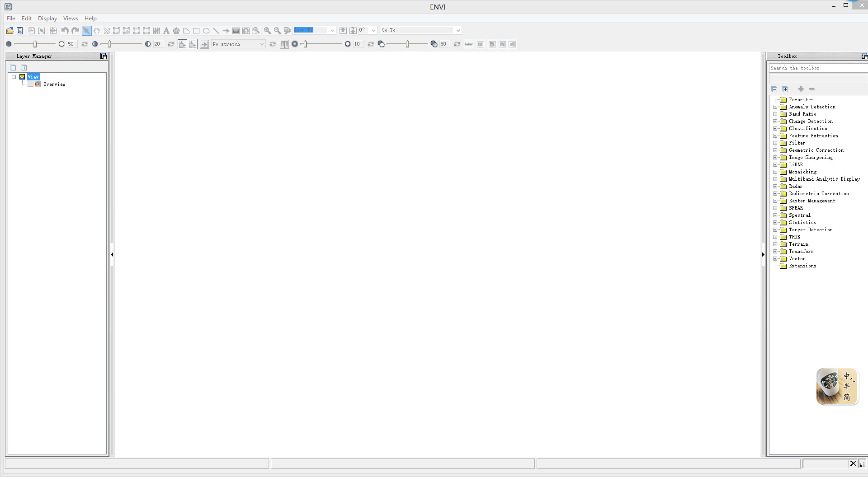The width and height of the screenshot is (868, 477).
Task: Open the File menu
Action: tap(11, 19)
